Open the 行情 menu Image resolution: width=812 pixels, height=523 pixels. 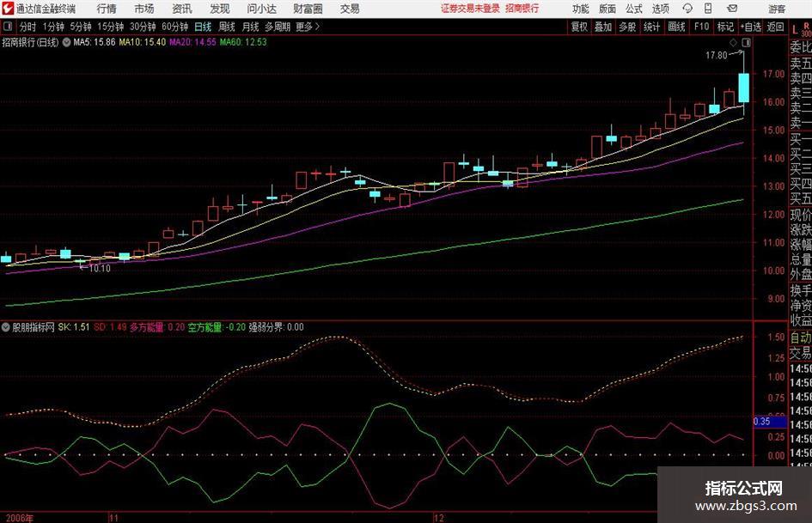107,9
